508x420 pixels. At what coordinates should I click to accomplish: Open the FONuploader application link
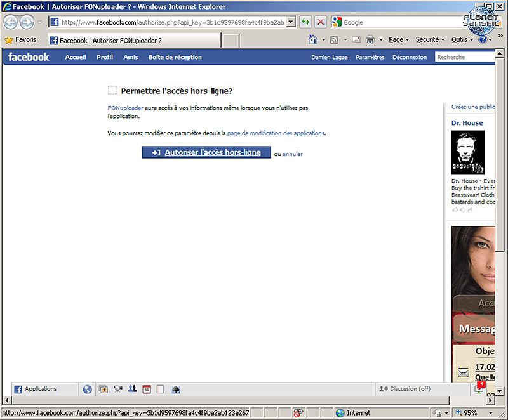click(x=125, y=108)
